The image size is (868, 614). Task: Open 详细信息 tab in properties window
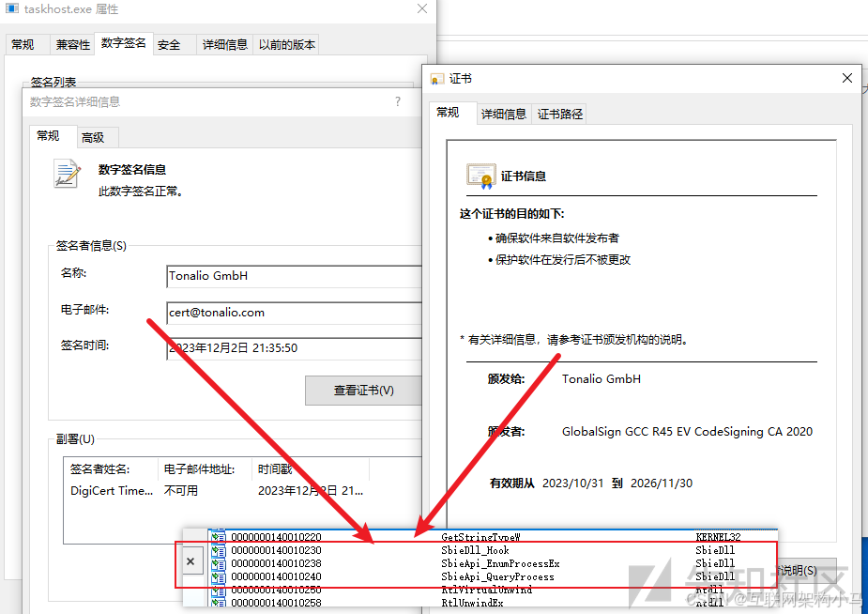point(225,44)
